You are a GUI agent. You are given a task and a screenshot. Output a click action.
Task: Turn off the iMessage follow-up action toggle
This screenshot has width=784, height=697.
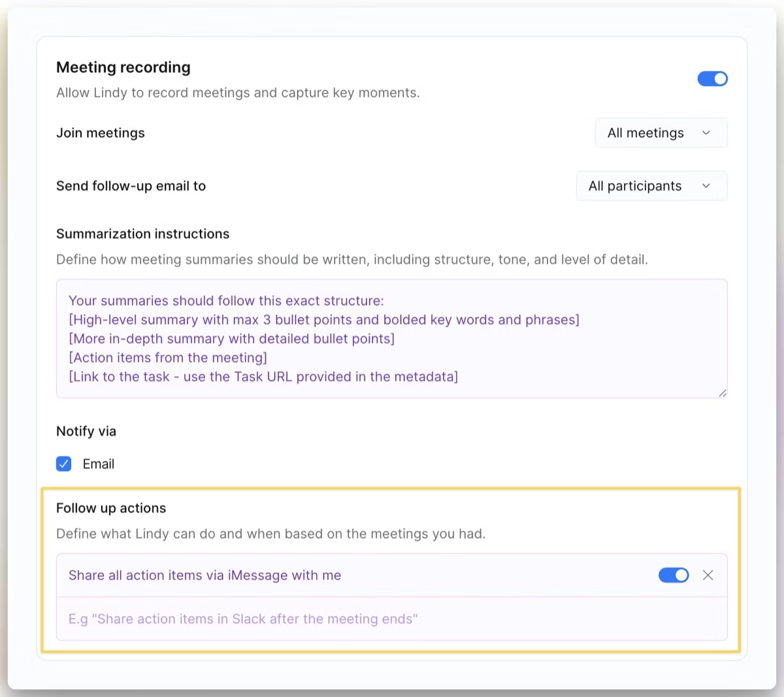674,575
